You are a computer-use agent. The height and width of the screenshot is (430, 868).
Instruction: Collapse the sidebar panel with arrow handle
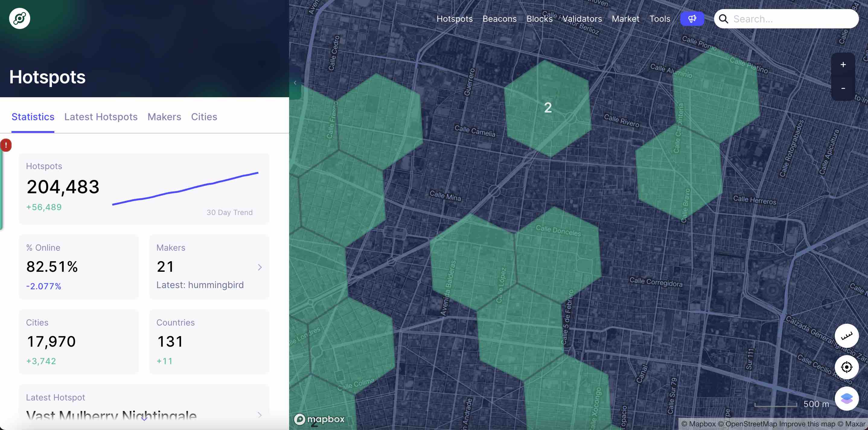click(295, 83)
